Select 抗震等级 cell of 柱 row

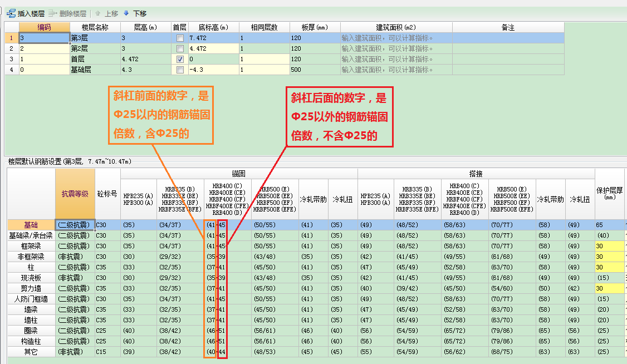[x=75, y=267]
